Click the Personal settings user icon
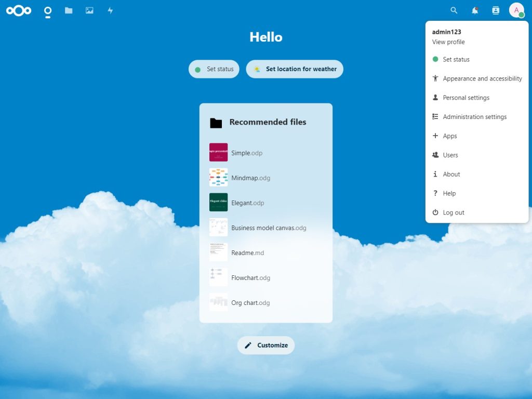Image resolution: width=532 pixels, height=399 pixels. click(435, 97)
